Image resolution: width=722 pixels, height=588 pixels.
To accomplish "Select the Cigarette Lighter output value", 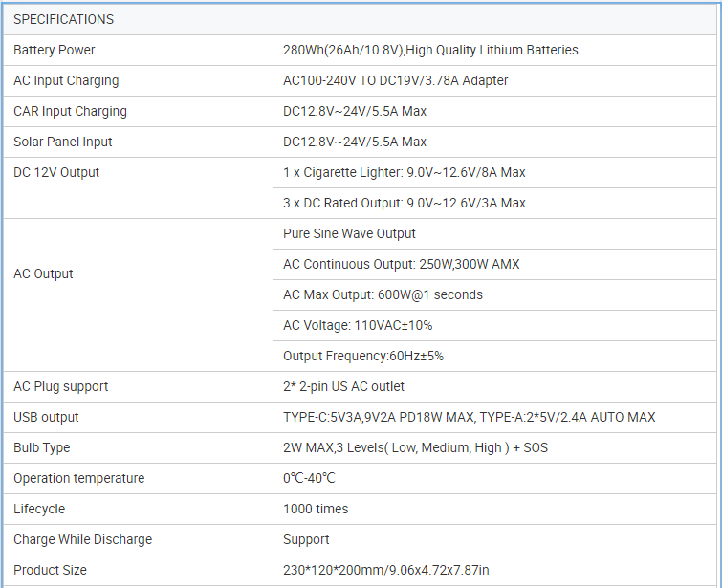I will tap(404, 172).
